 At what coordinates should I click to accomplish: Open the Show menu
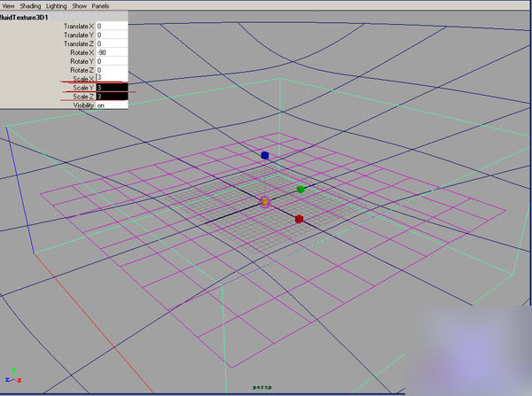click(79, 6)
